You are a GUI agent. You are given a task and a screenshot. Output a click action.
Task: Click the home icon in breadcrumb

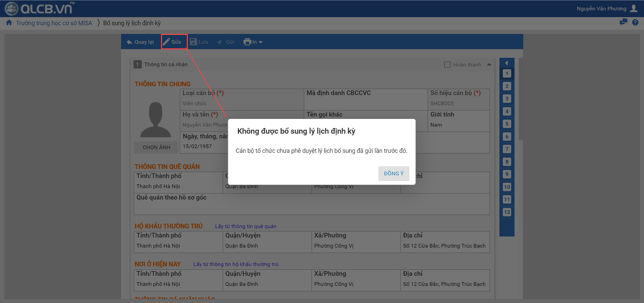tap(9, 23)
